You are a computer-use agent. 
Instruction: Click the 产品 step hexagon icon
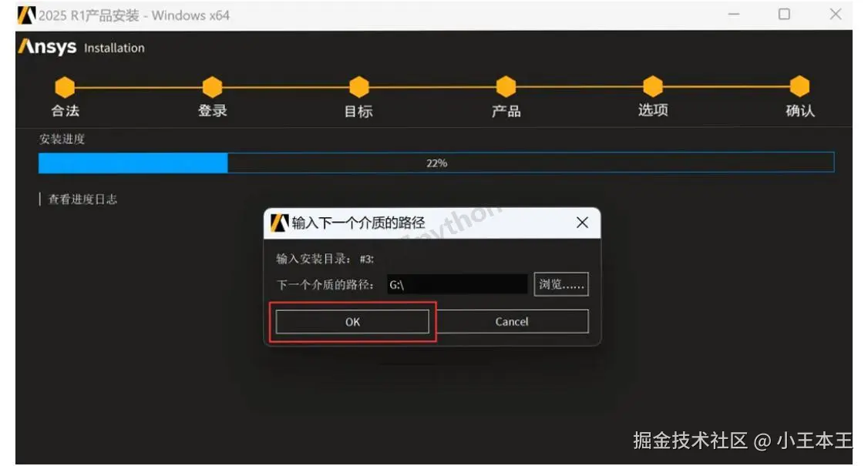(505, 87)
